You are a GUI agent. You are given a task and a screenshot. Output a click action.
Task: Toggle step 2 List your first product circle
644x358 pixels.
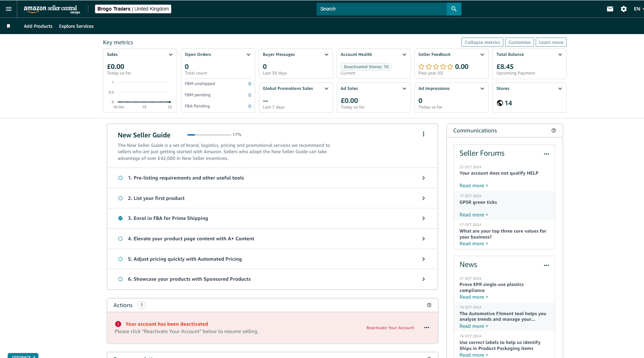tap(120, 198)
